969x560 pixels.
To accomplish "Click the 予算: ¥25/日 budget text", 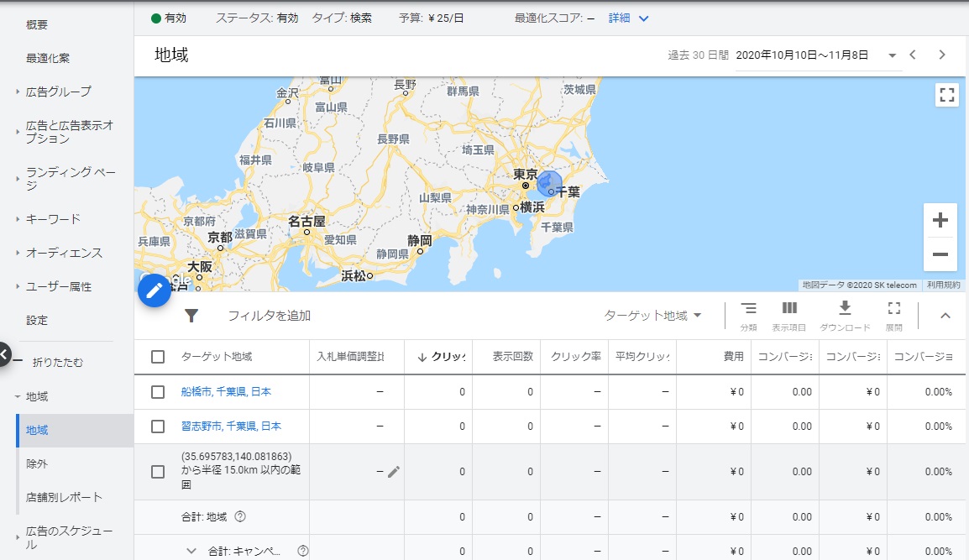I will tap(432, 18).
